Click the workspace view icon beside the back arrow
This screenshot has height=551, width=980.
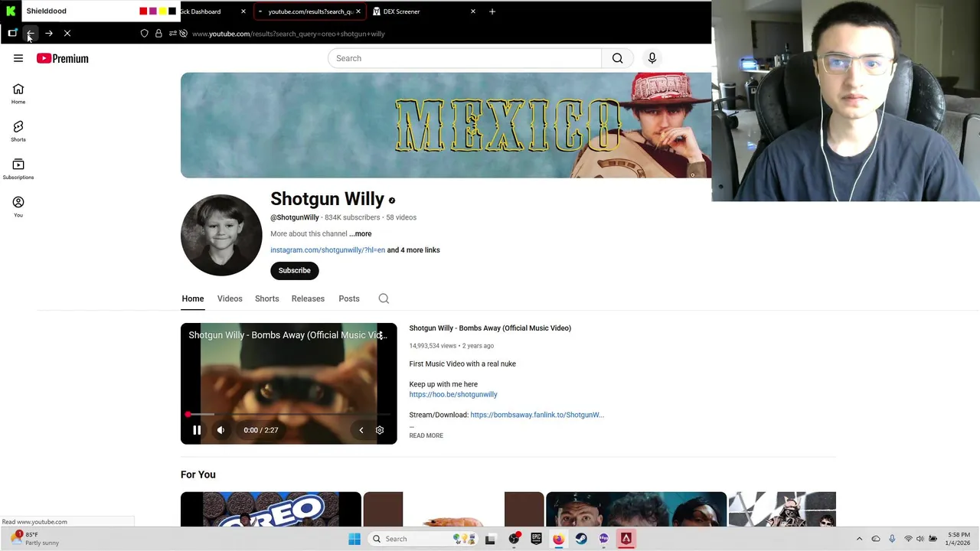pos(12,33)
